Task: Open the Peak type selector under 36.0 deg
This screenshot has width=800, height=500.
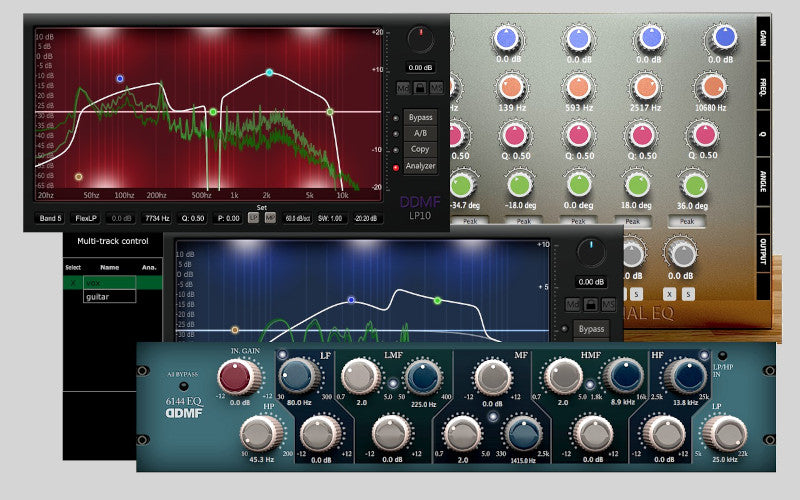Action: (x=686, y=221)
